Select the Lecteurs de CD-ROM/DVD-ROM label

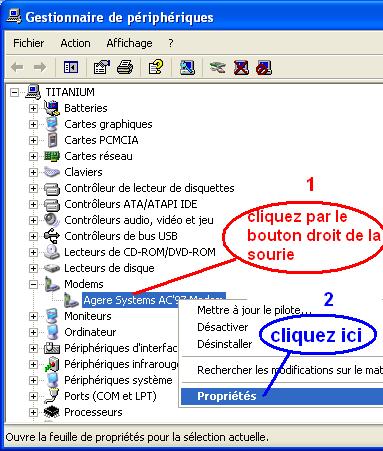coord(140,252)
